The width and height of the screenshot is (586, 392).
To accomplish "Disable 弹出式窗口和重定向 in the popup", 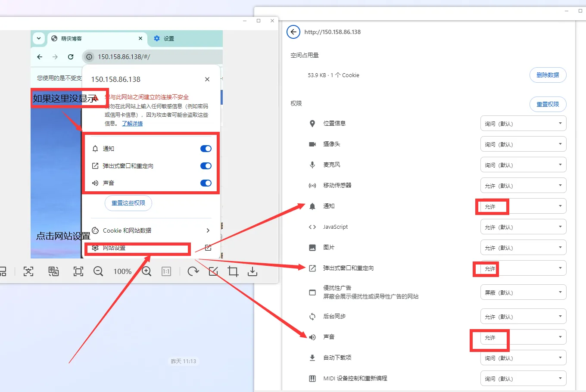I will (206, 165).
